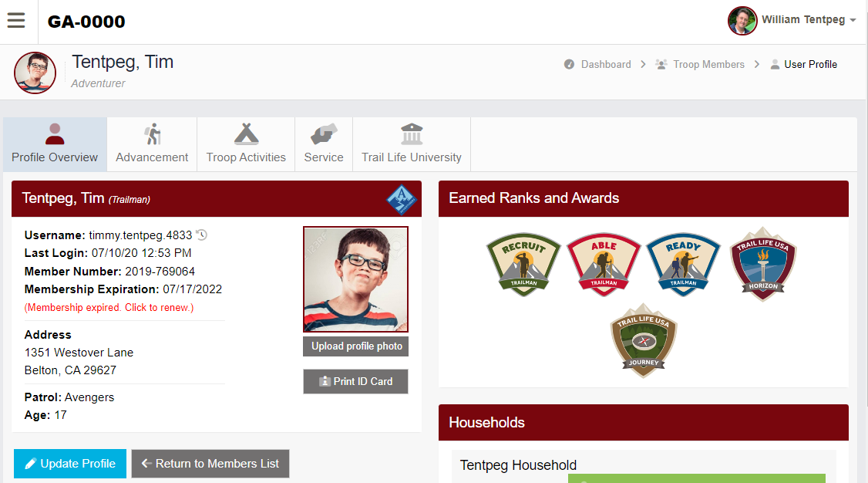The height and width of the screenshot is (483, 868).
Task: Click the Journey award badge
Action: (x=643, y=341)
